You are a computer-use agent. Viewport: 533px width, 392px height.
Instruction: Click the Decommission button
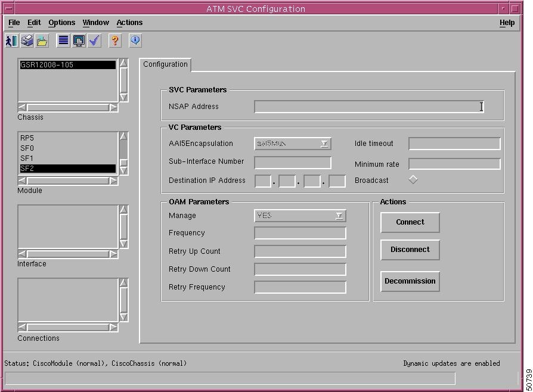pos(410,281)
